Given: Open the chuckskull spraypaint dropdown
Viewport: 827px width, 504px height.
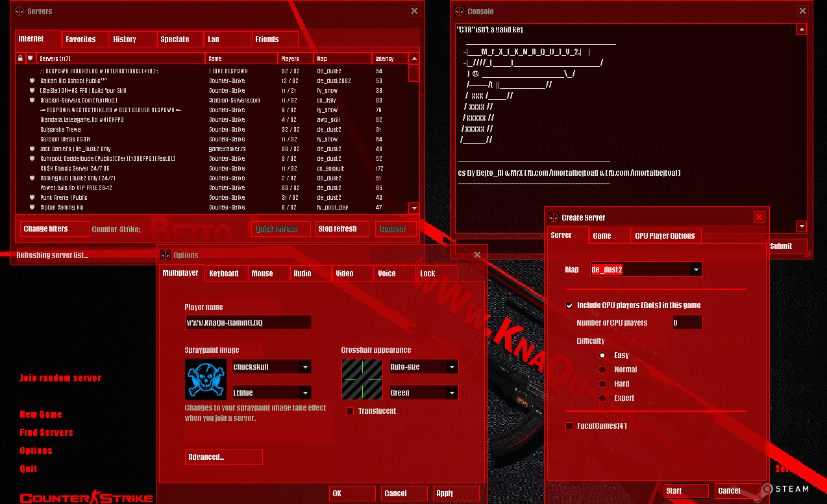Looking at the screenshot, I should [272, 367].
